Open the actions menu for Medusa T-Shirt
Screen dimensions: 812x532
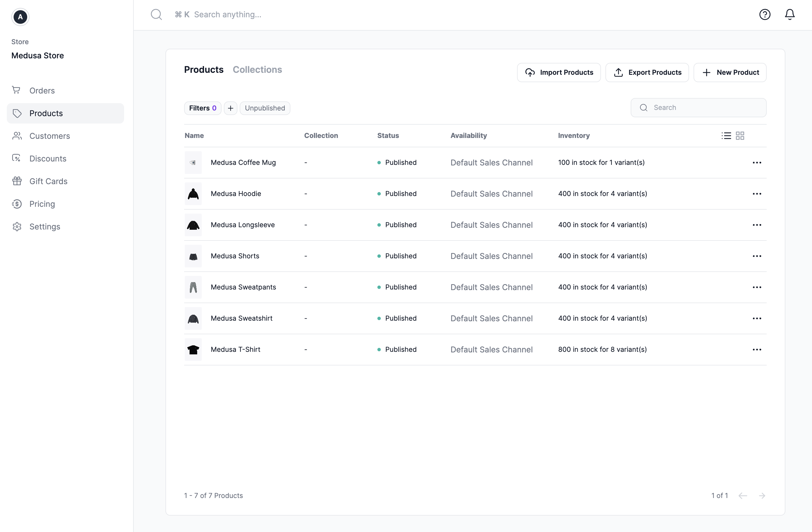(757, 349)
